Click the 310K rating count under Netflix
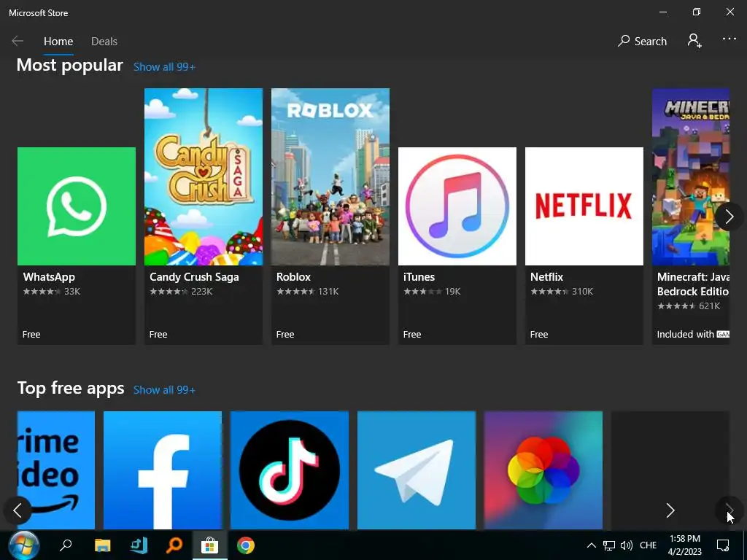Screen dimensions: 747x560 (582, 292)
